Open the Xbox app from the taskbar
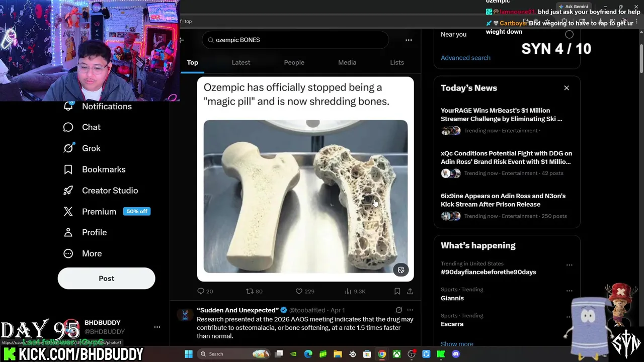This screenshot has height=362, width=644. pos(397,354)
